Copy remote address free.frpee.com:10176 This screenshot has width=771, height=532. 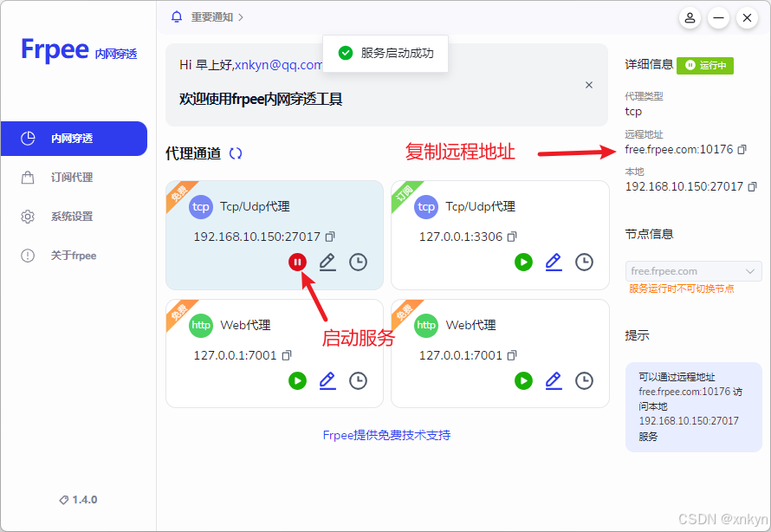742,150
